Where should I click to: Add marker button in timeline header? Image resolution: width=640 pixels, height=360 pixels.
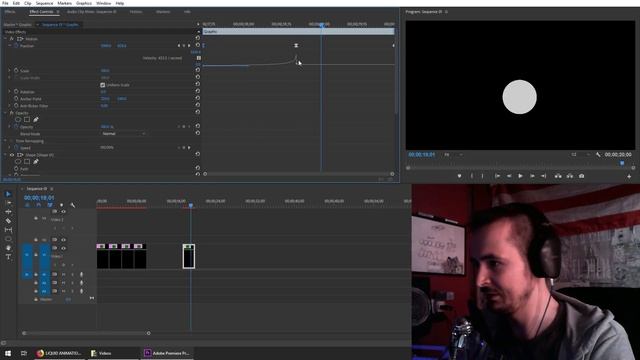point(61,205)
